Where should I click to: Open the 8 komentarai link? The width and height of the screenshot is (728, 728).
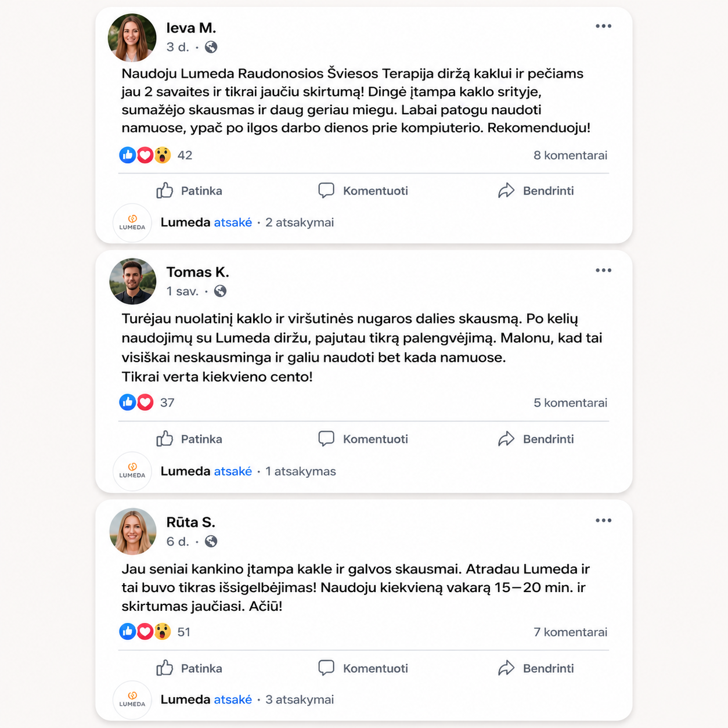click(570, 155)
